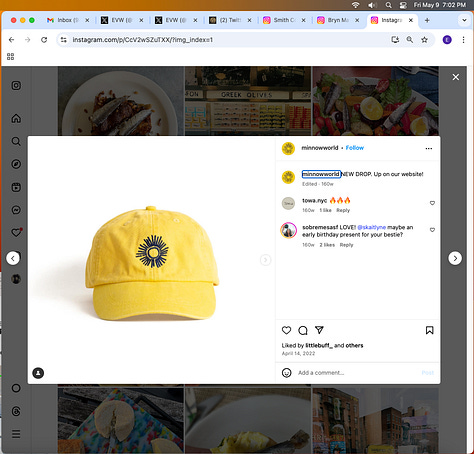This screenshot has width=474, height=454.
Task: Open Search from the Instagram sidebar
Action: pos(16,141)
